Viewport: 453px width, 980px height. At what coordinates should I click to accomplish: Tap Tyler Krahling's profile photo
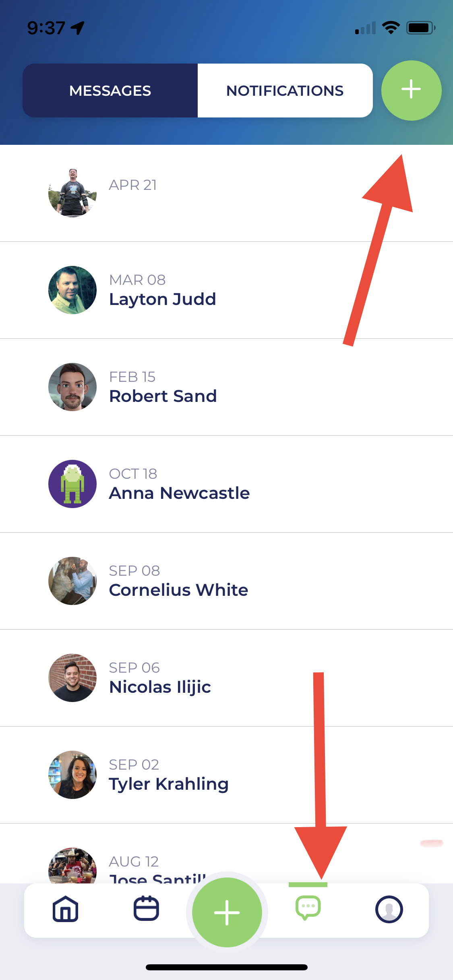click(72, 775)
